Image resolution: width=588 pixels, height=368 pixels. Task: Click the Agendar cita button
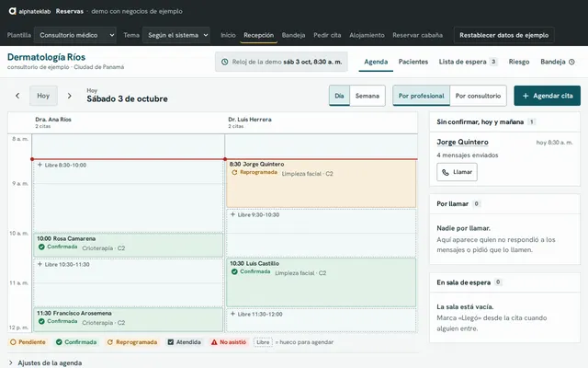[x=548, y=96]
